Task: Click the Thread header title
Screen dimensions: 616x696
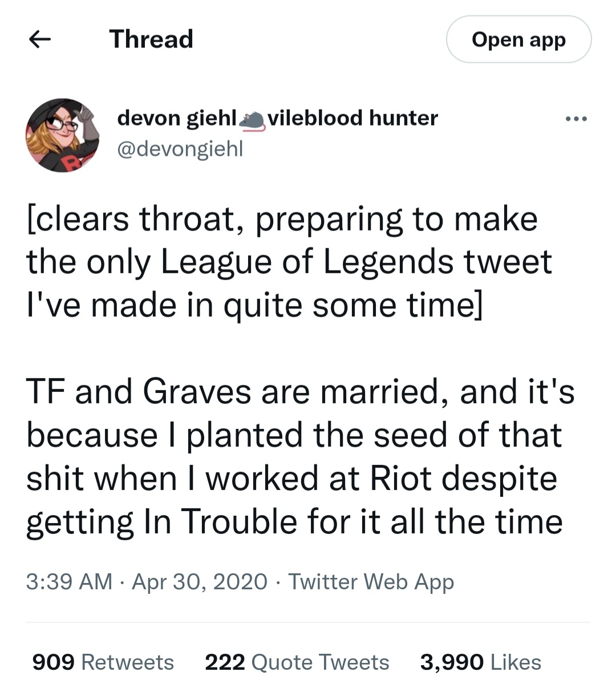Action: [151, 39]
